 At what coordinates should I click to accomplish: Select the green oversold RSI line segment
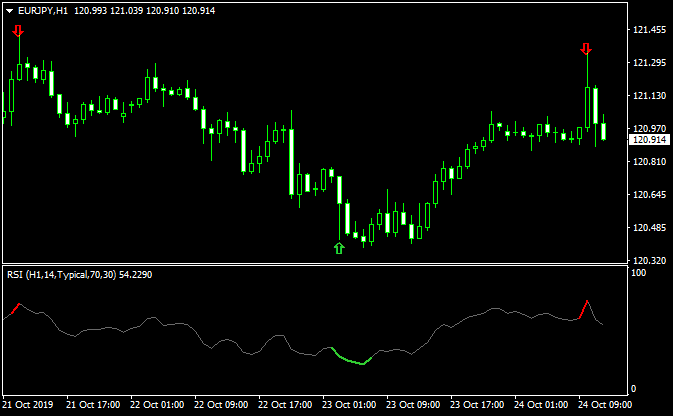pos(352,361)
